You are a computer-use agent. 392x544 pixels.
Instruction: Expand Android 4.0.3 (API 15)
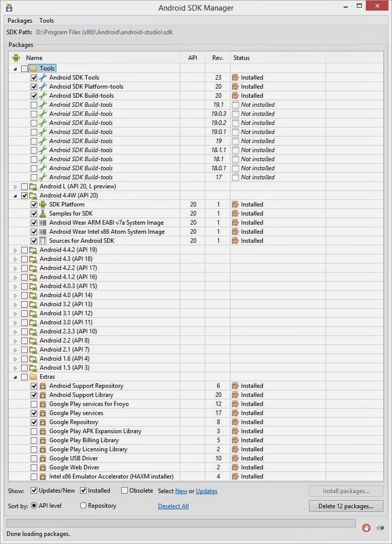point(15,287)
